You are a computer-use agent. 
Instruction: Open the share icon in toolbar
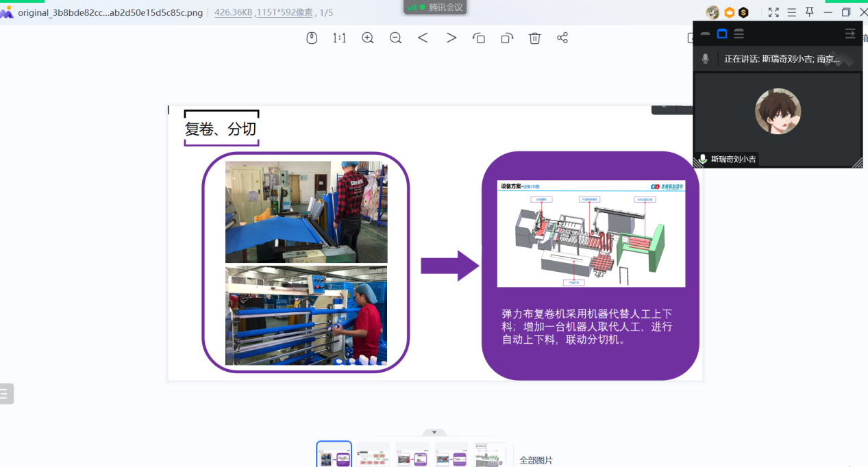tap(562, 38)
